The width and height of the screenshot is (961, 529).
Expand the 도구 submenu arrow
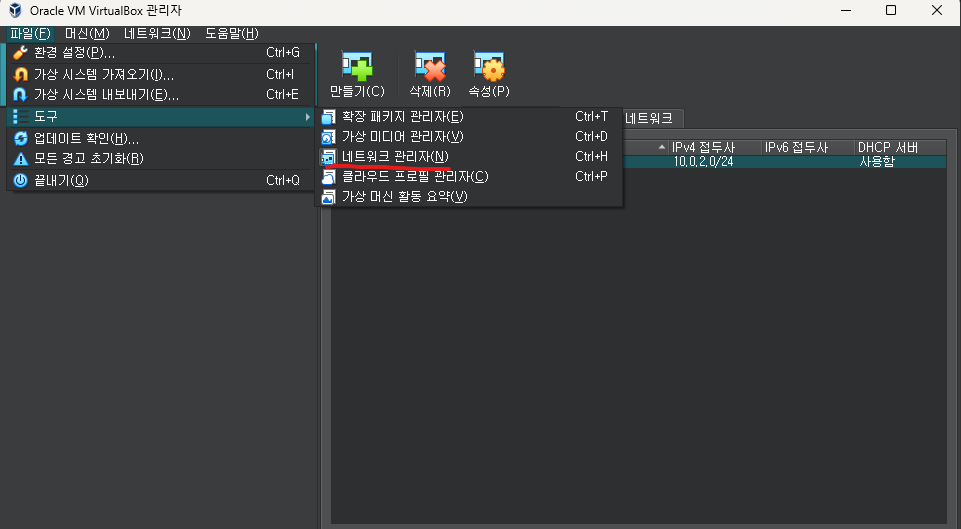click(x=308, y=116)
